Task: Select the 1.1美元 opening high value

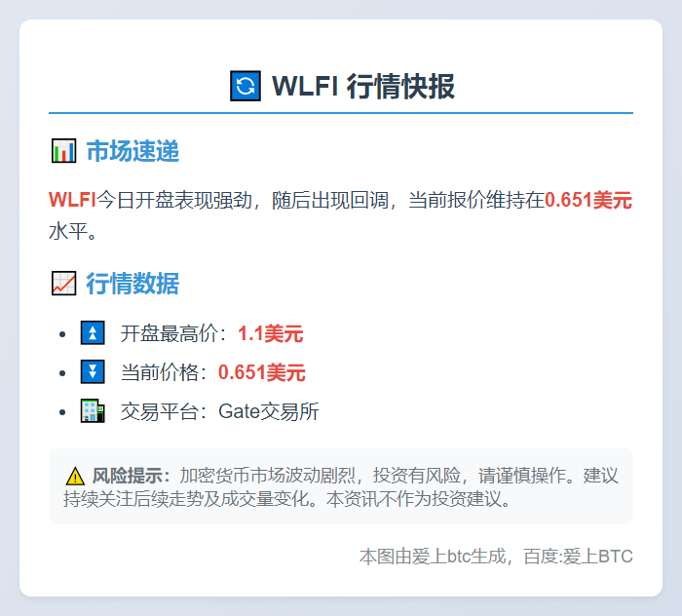Action: pyautogui.click(x=270, y=334)
